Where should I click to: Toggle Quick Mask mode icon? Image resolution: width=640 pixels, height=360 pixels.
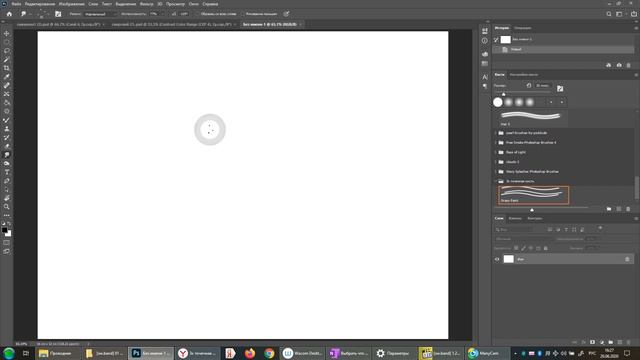click(x=7, y=243)
